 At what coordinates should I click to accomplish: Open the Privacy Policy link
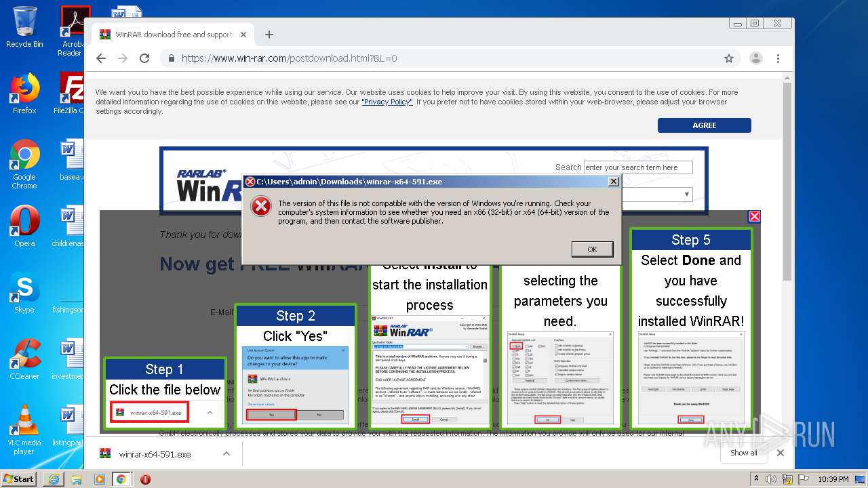tap(387, 102)
